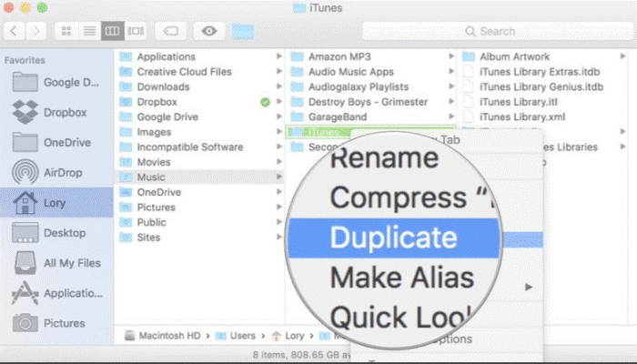Click Users in path bar
637x364 pixels.
(x=236, y=336)
